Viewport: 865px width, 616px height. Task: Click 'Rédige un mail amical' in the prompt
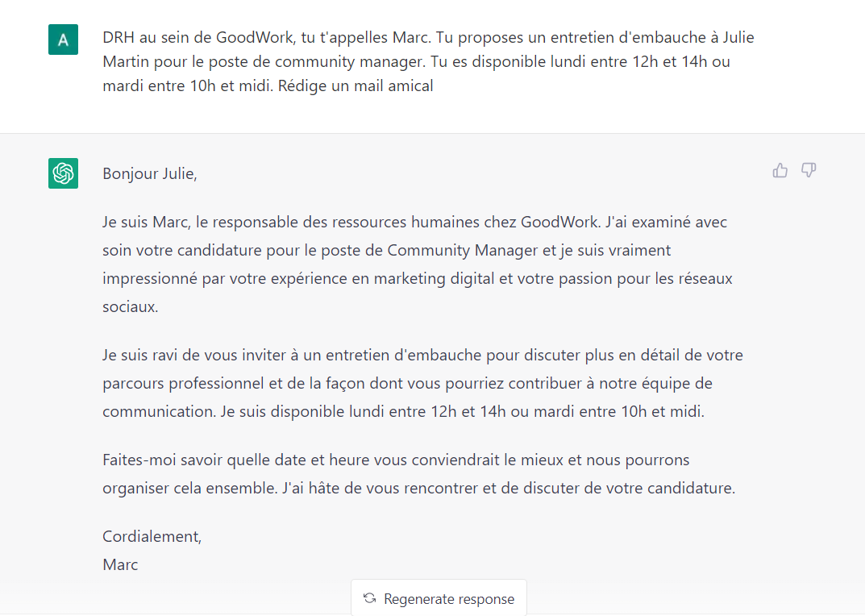[x=356, y=86]
